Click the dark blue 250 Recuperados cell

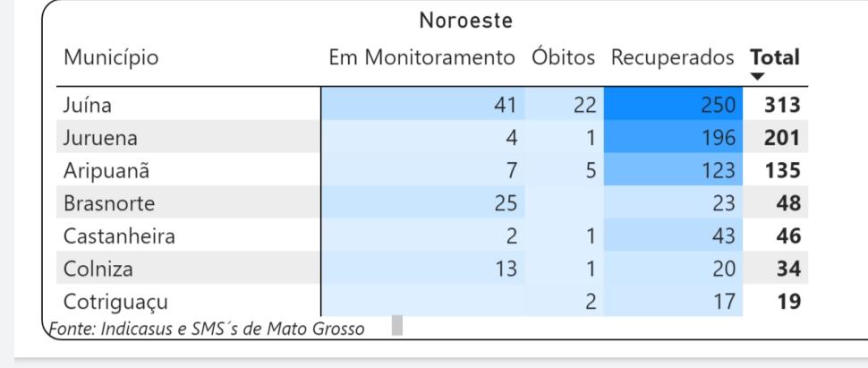(x=673, y=104)
